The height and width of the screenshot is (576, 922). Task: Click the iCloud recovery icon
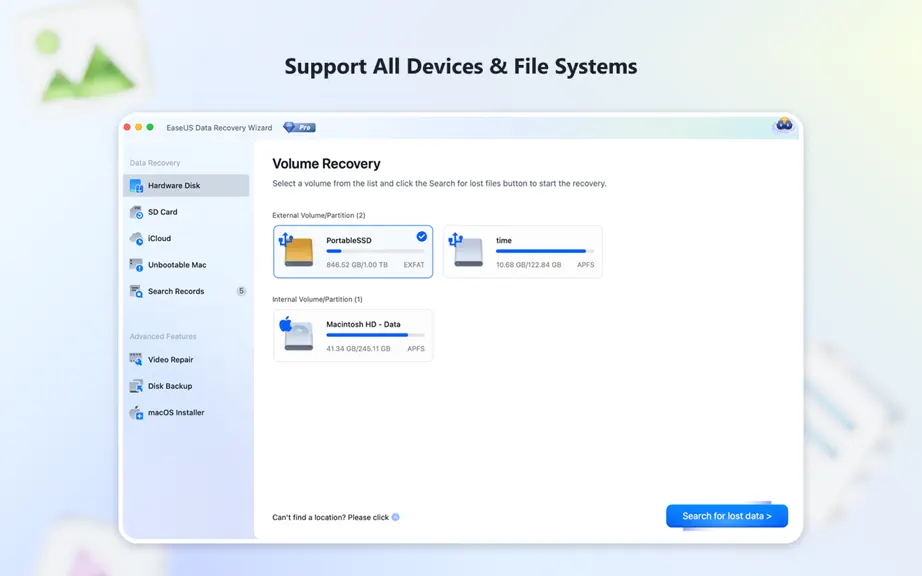(x=136, y=239)
